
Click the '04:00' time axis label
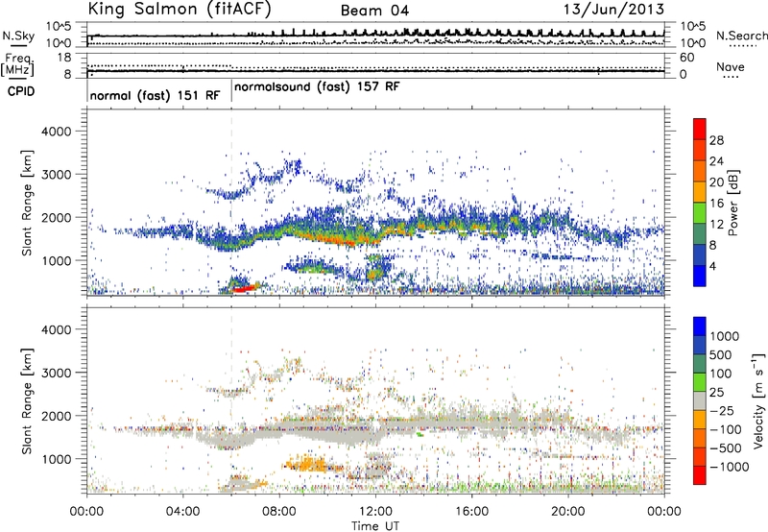(x=183, y=512)
